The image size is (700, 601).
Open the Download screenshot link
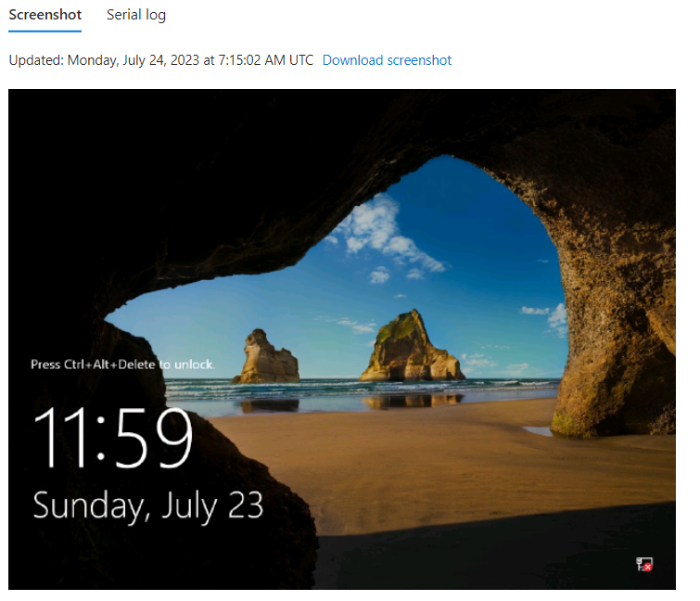coord(387,60)
